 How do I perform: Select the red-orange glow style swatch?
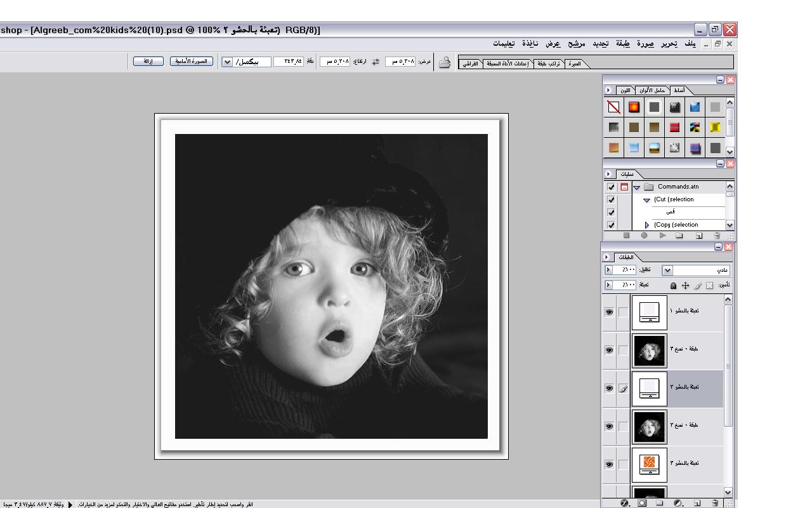tap(634, 107)
